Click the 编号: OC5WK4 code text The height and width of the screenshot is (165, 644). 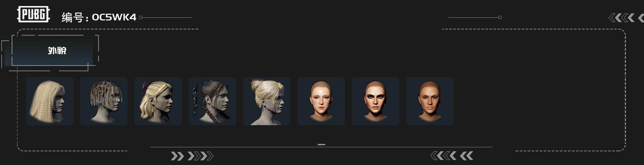[x=99, y=17]
